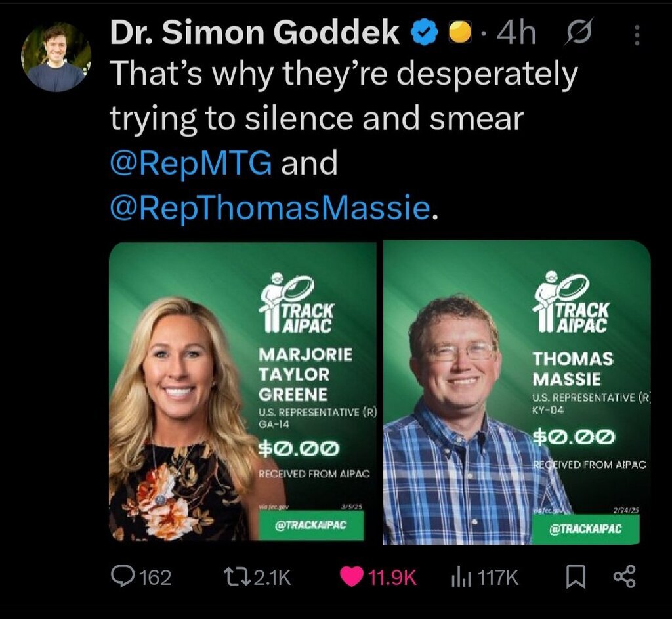This screenshot has height=619, width=672.
Task: Open the Marjorie Taylor Greene image
Action: click(x=243, y=392)
